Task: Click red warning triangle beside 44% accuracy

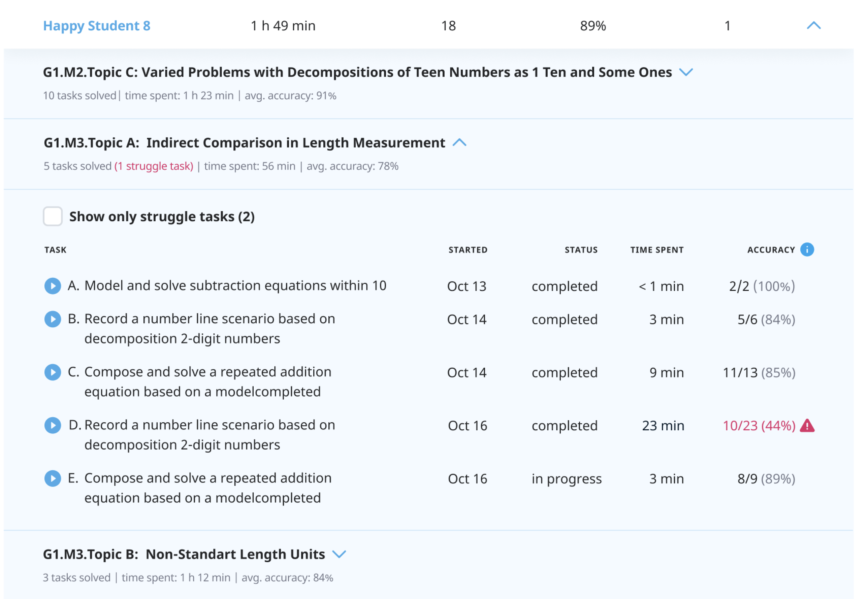Action: (807, 426)
